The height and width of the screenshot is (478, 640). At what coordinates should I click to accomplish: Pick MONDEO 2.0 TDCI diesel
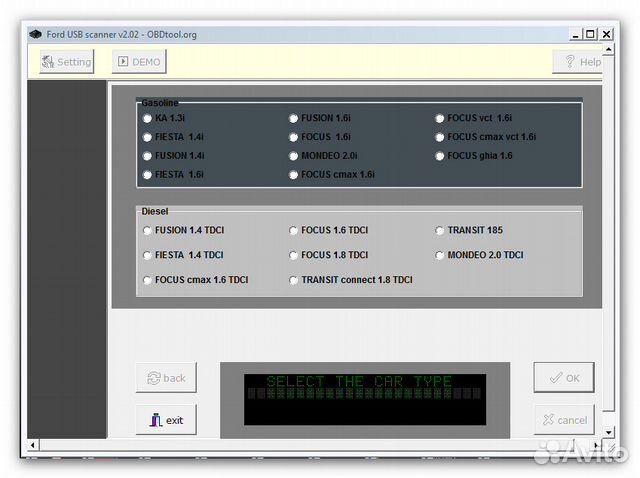pos(439,256)
